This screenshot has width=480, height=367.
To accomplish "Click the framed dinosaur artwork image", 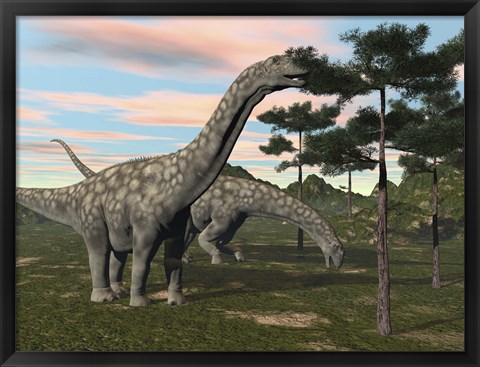I will coord(240,183).
